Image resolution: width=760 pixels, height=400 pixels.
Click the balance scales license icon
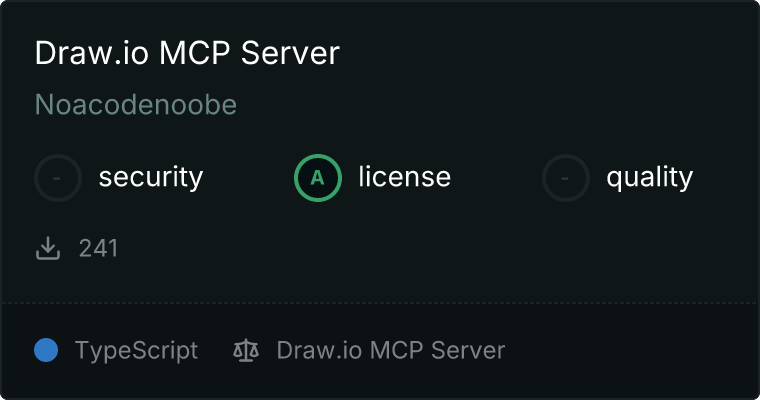[x=246, y=351]
